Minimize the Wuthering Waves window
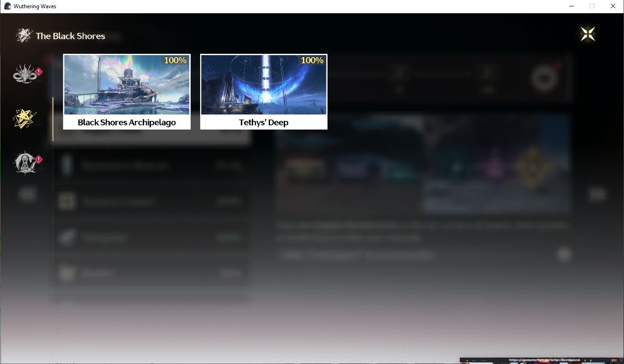The image size is (624, 364). [x=572, y=6]
